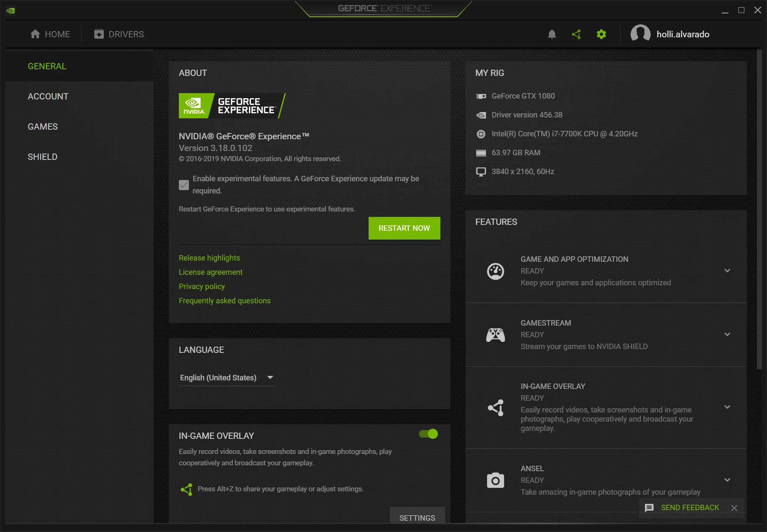This screenshot has height=532, width=767.
Task: Open License agreement link
Action: click(x=211, y=272)
